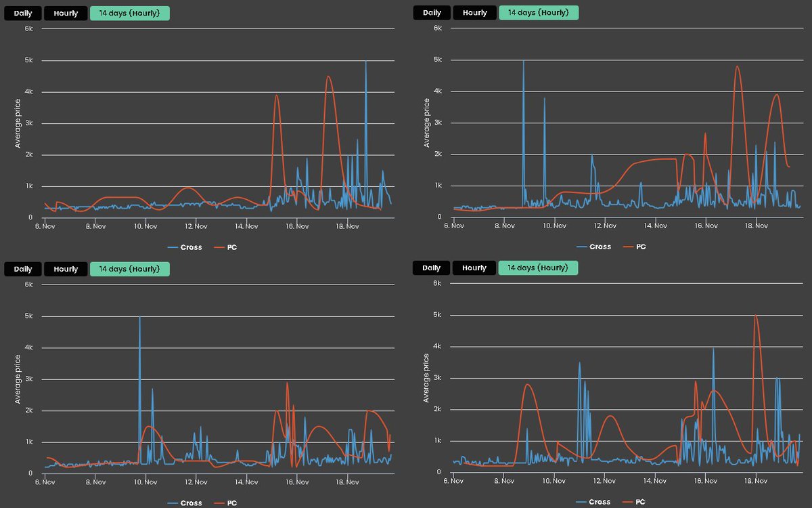Hide the Cross line on the bottom-left chart
The width and height of the screenshot is (812, 508).
tap(187, 503)
